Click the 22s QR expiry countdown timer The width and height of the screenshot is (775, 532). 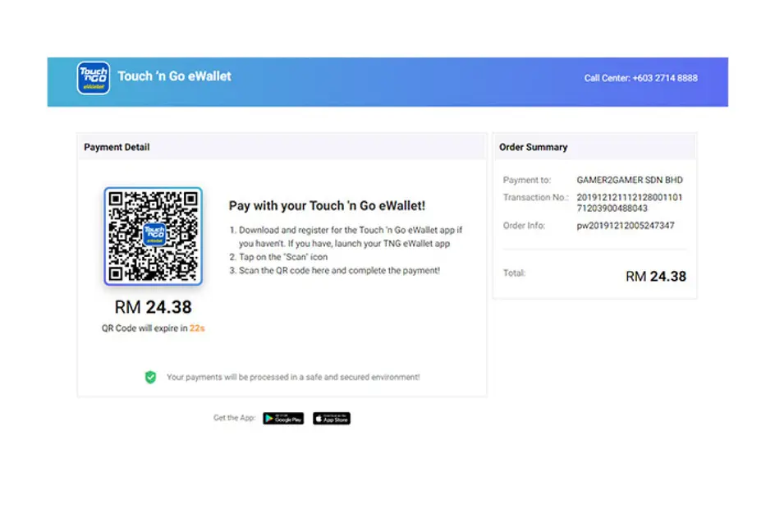(x=197, y=326)
